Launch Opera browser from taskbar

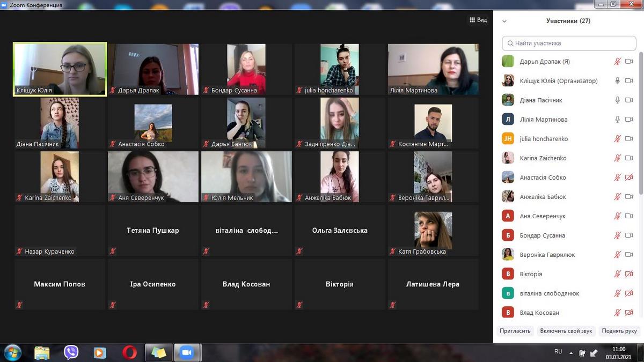click(x=129, y=352)
